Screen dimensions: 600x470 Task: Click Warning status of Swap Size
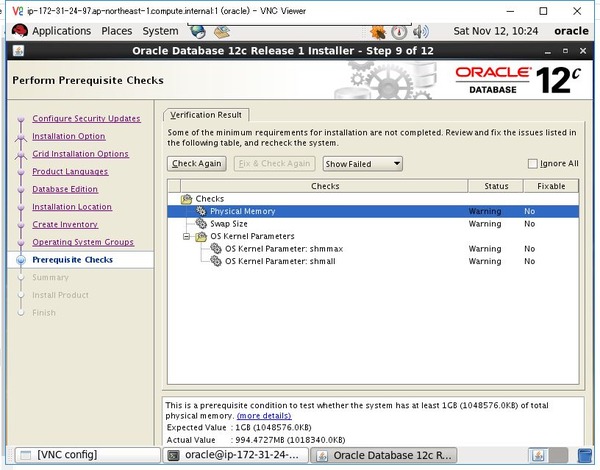(485, 224)
